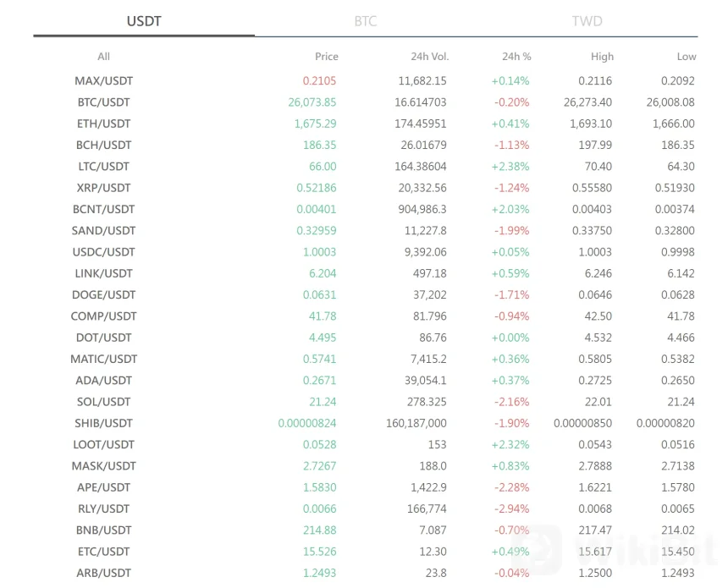Select the USDT market tab

(144, 21)
